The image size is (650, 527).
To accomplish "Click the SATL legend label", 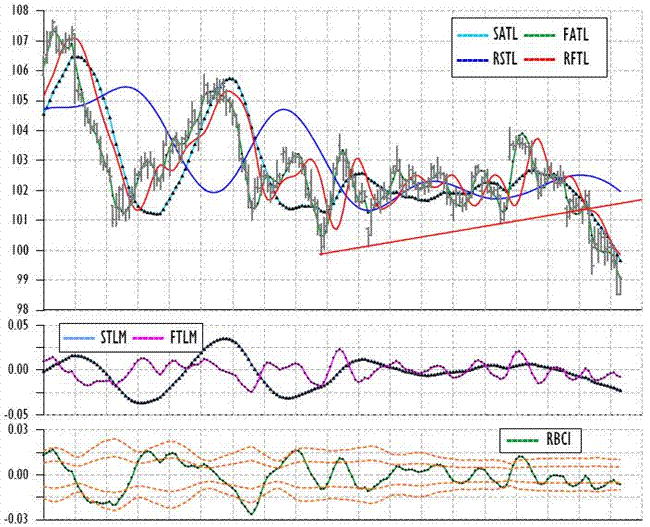I will (x=505, y=34).
